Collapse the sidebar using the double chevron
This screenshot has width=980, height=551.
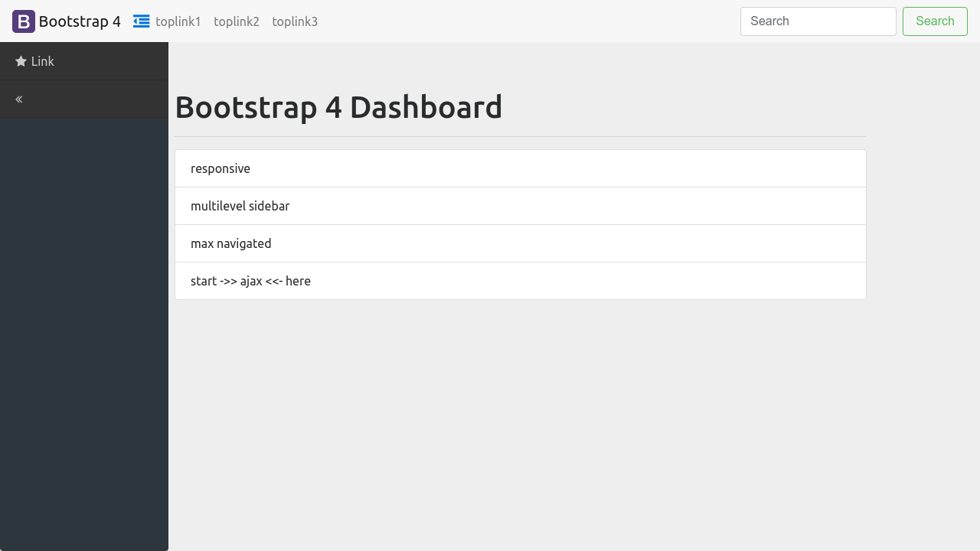click(19, 99)
